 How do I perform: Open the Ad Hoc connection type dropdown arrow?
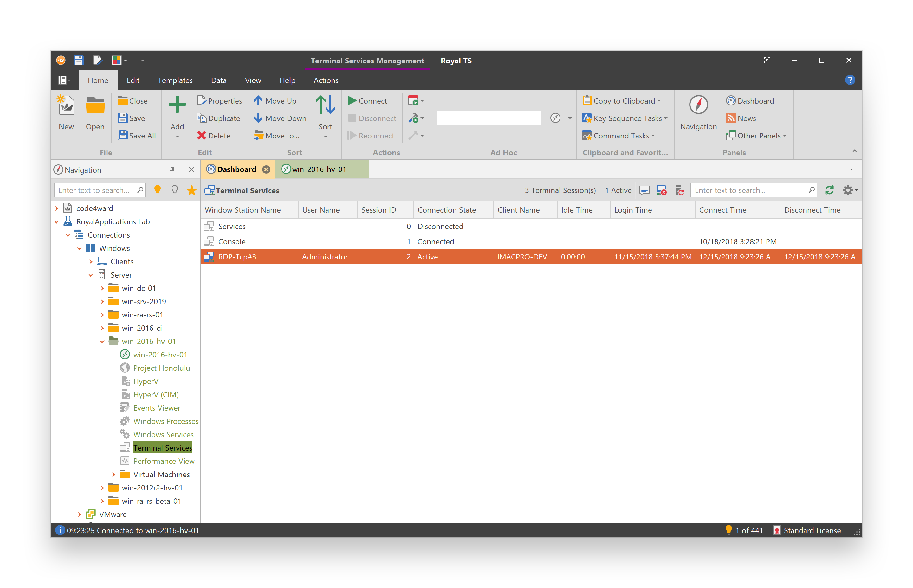[570, 118]
